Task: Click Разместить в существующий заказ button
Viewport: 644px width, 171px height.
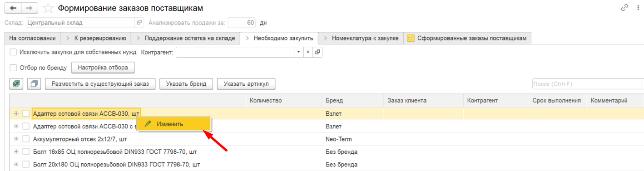Action: pyautogui.click(x=100, y=83)
